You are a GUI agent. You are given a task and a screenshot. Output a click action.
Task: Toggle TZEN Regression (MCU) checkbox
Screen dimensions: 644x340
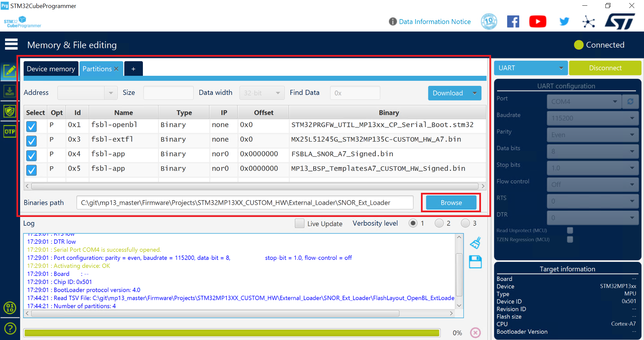[x=570, y=239]
